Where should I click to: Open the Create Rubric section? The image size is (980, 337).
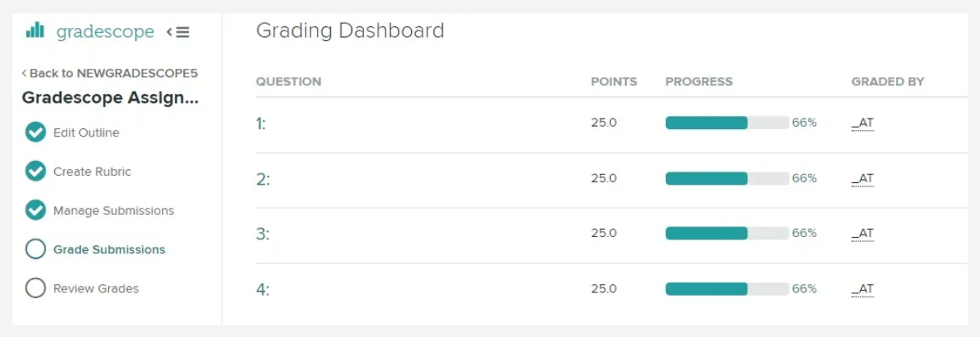[93, 171]
